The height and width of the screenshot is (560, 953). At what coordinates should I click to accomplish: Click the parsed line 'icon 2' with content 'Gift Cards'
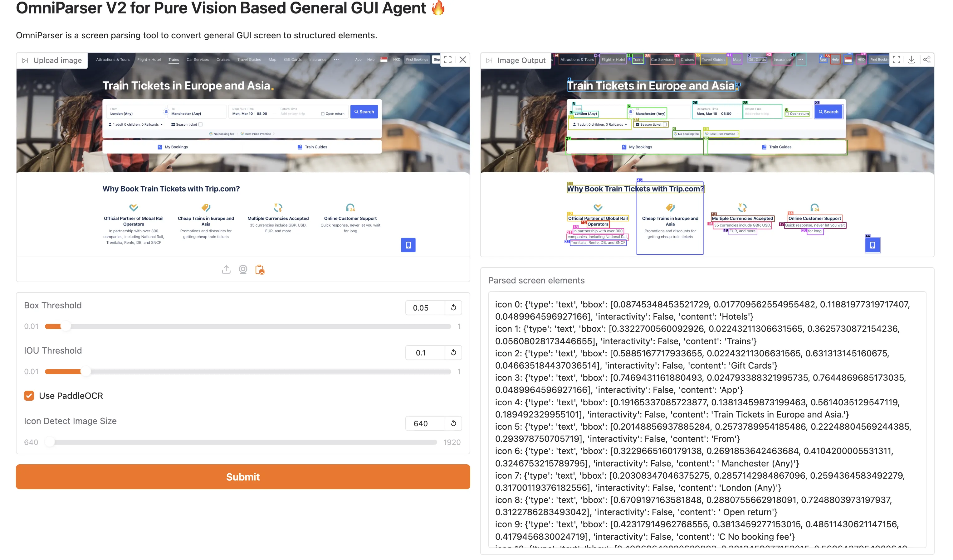pyautogui.click(x=692, y=359)
